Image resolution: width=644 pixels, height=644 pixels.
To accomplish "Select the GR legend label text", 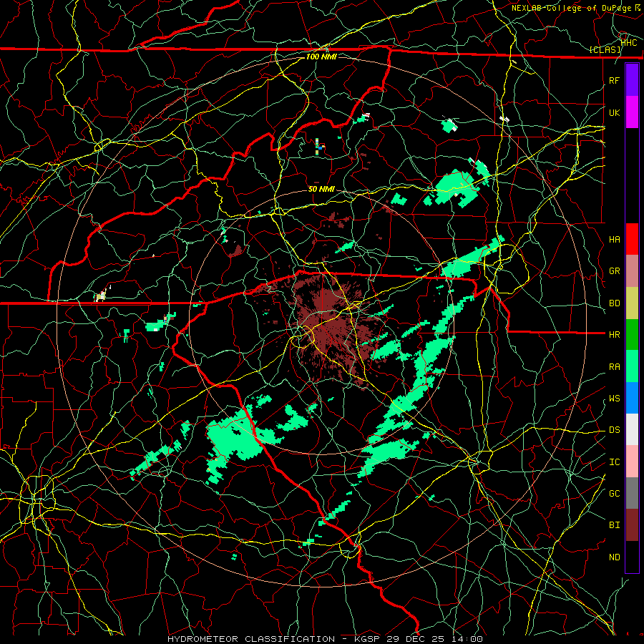I will [614, 271].
